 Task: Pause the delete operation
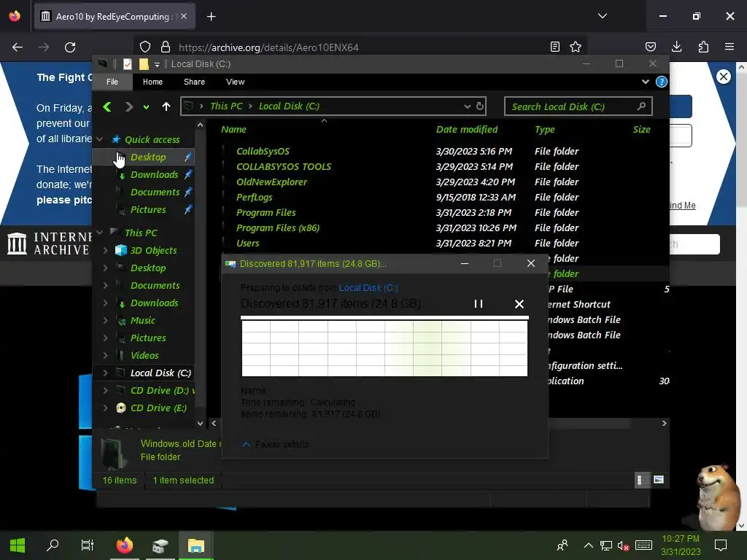(x=479, y=304)
